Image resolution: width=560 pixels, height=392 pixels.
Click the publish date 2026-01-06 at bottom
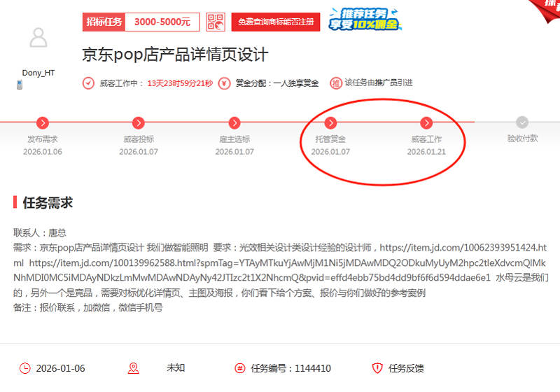pyautogui.click(x=61, y=368)
